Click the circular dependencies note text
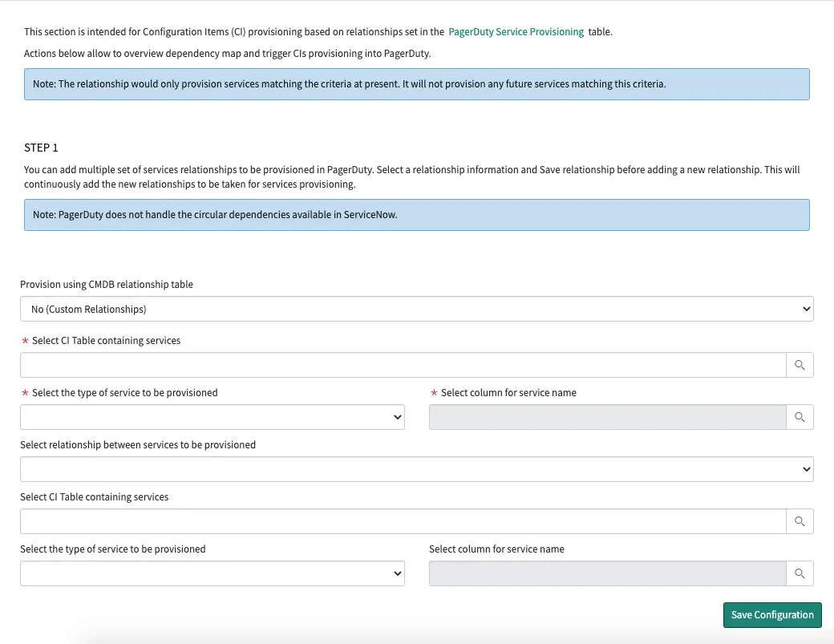The image size is (834, 644). [x=215, y=215]
